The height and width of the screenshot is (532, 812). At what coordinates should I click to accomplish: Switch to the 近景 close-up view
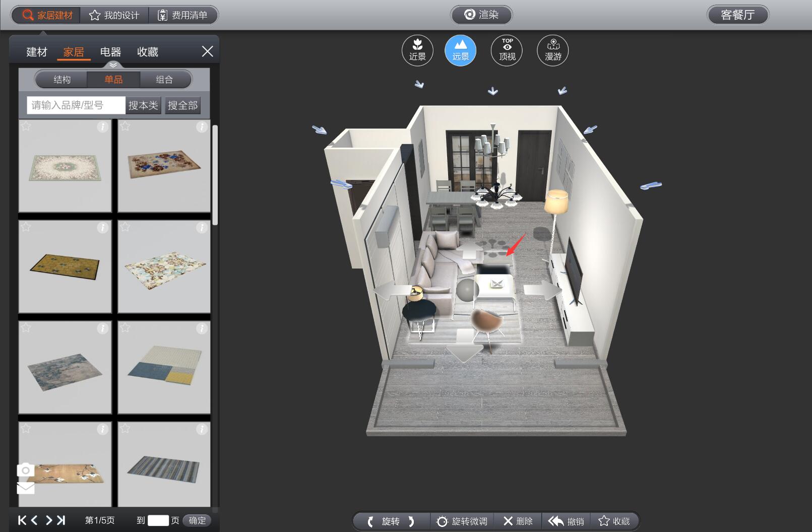[417, 50]
